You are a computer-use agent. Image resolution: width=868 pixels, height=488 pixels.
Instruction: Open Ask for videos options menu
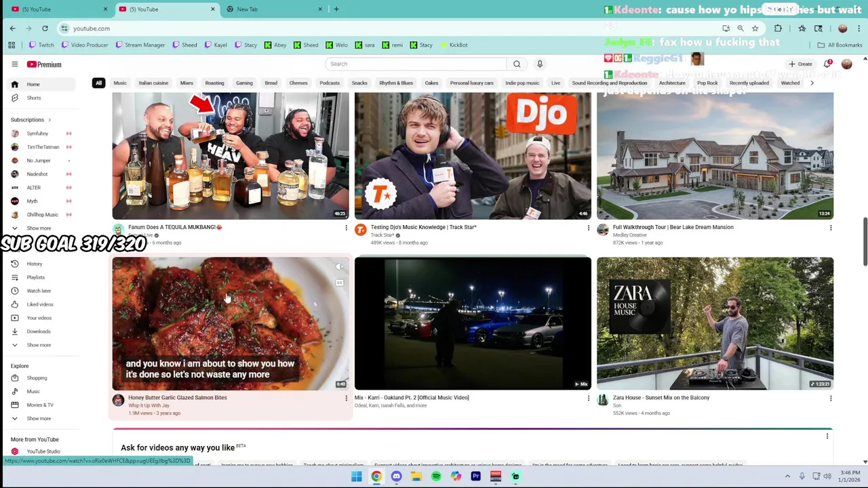pos(827,437)
